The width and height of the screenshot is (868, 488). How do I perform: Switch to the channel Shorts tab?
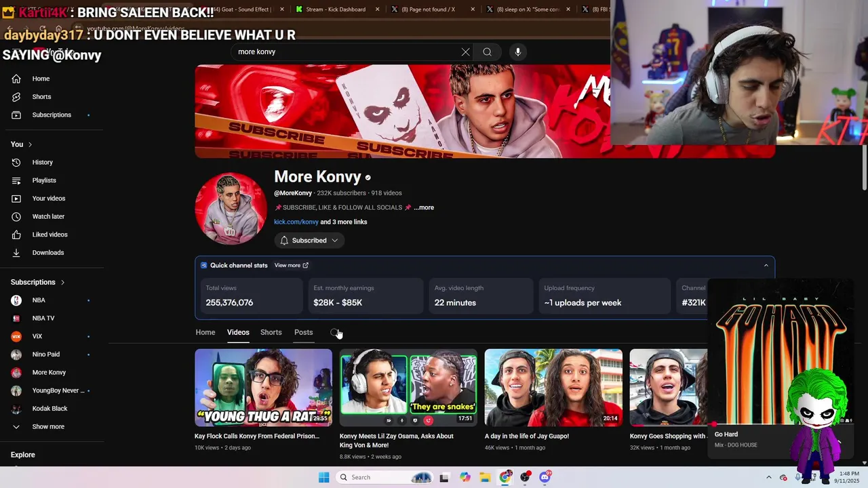click(271, 332)
